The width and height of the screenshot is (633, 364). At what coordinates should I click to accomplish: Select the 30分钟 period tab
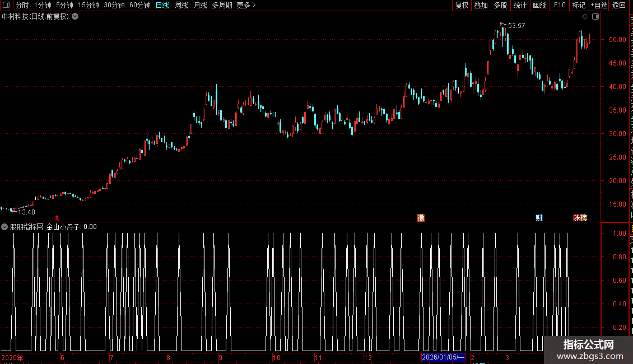pyautogui.click(x=114, y=5)
